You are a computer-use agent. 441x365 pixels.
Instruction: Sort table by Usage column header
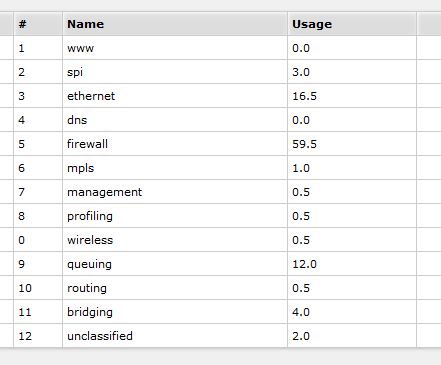click(352, 24)
